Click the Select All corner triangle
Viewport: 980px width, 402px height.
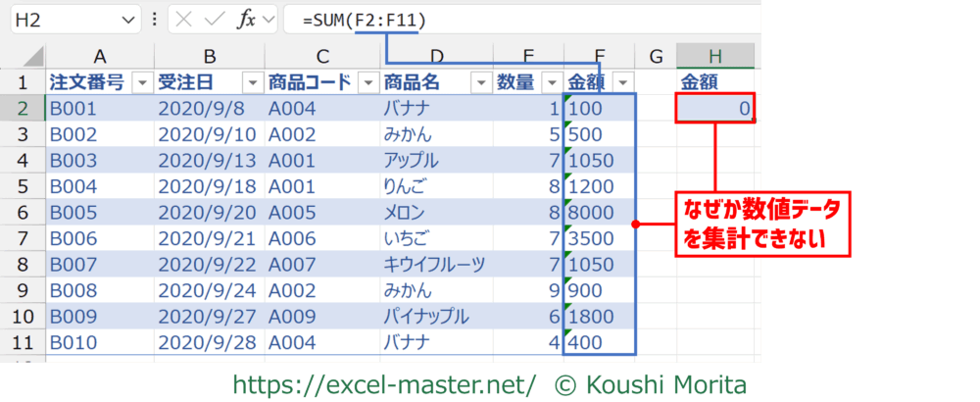click(31, 55)
